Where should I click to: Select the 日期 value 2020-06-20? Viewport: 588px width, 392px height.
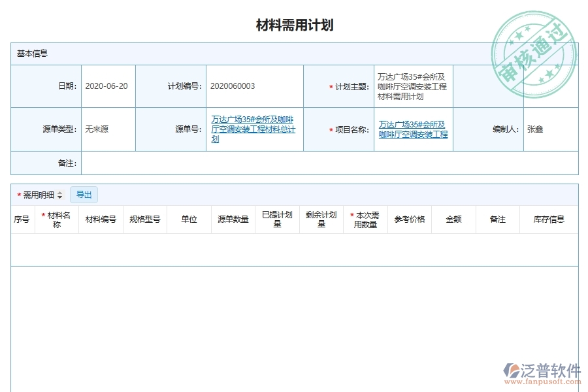[x=108, y=86]
